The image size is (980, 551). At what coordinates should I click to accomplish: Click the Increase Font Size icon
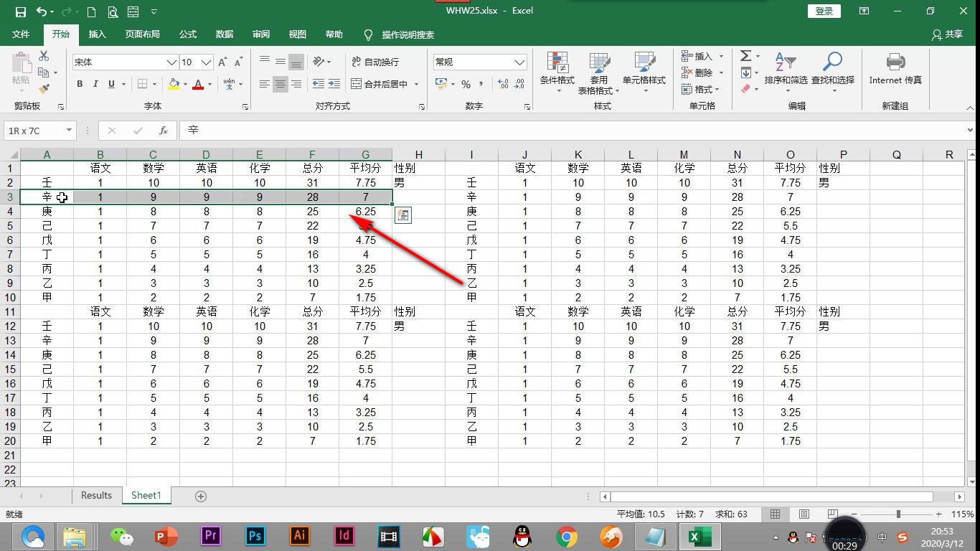coord(222,62)
